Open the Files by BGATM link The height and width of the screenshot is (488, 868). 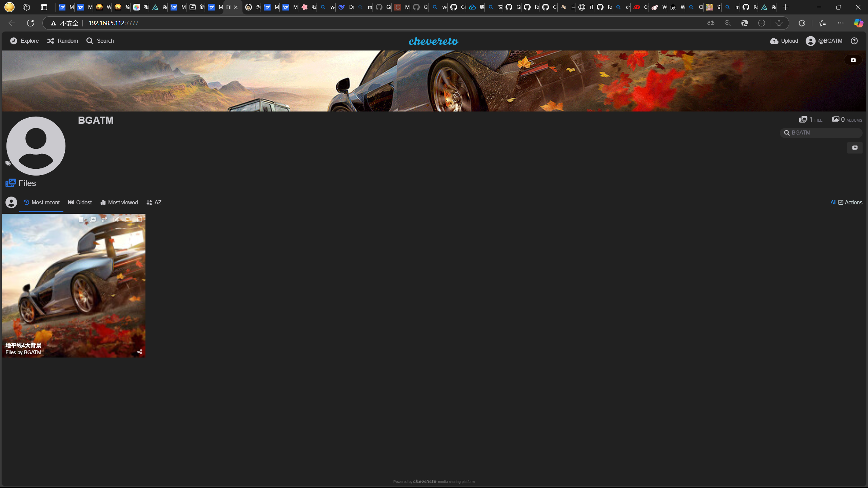(23, 352)
